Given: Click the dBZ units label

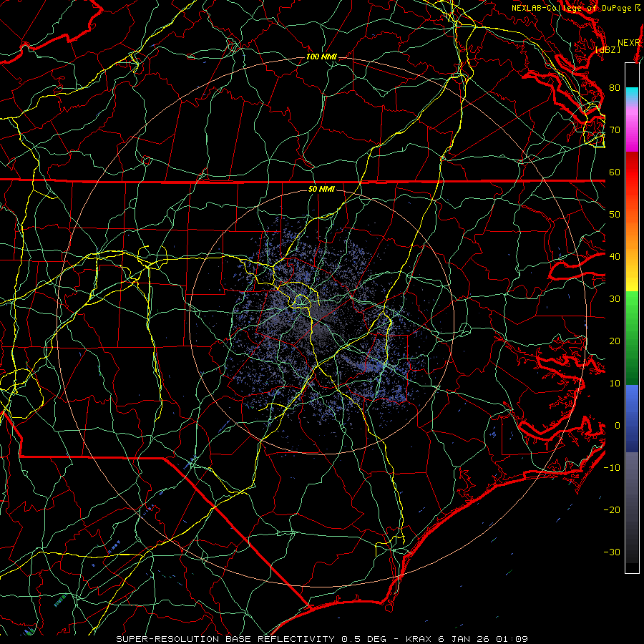Looking at the screenshot, I should (x=608, y=50).
